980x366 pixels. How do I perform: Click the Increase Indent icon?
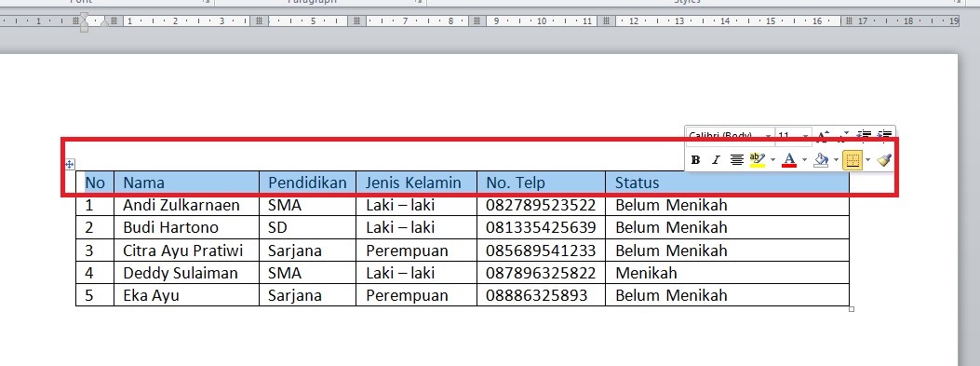coord(884,135)
